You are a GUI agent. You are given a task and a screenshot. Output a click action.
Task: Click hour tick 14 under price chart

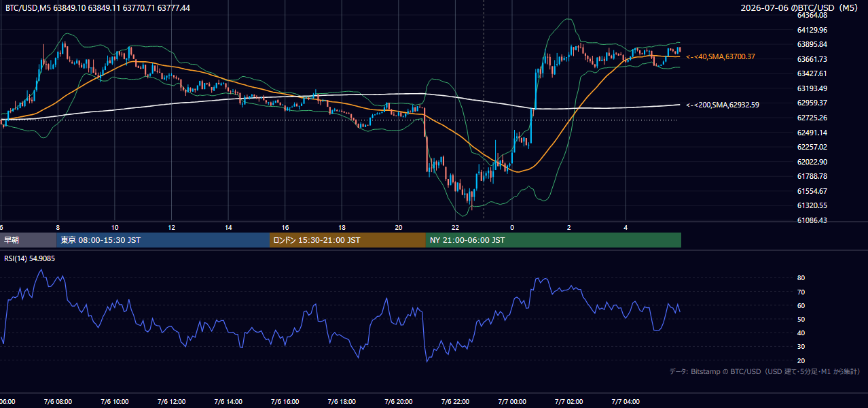pos(228,227)
